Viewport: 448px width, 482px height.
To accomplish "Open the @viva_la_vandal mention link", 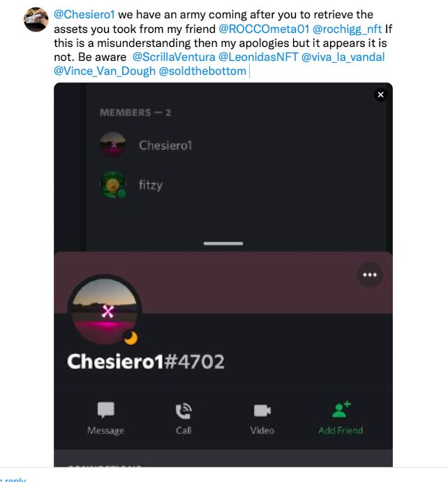I will coord(343,57).
